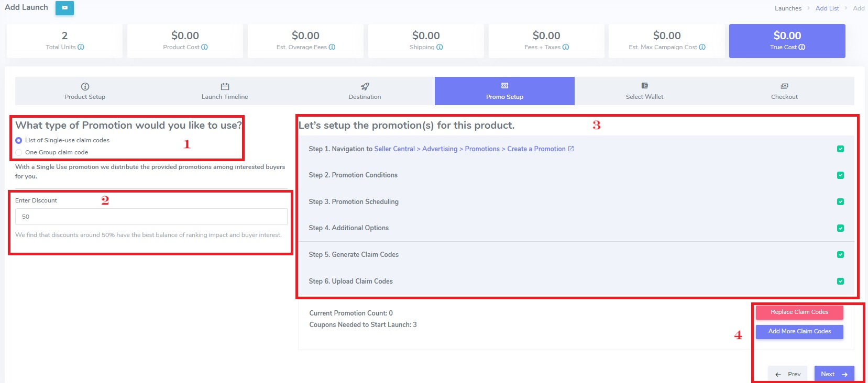Click the info icon for Est. Overage Fees
Screen dimensions: 868x383
[332, 47]
